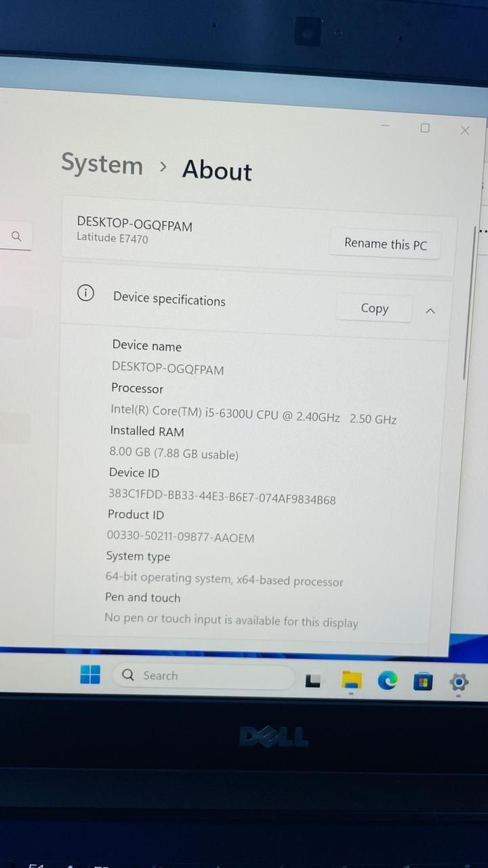Click the Processor label
This screenshot has height=868, width=488.
[x=137, y=388]
